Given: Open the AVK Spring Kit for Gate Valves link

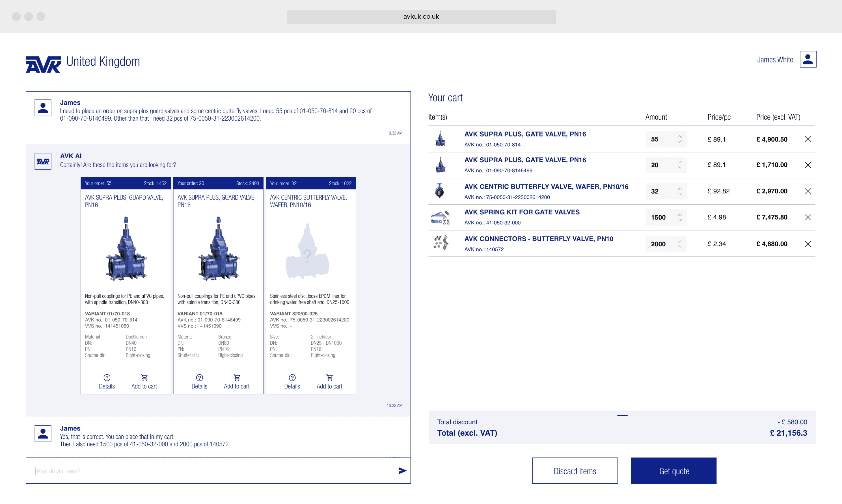Looking at the screenshot, I should 522,212.
